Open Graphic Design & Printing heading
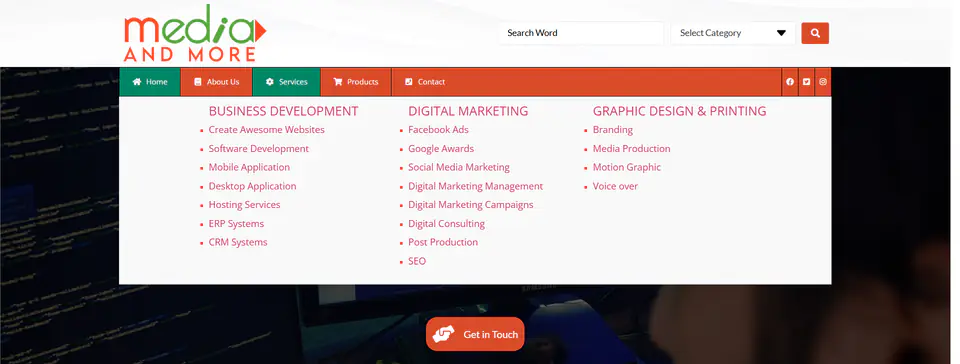Screen dimensions: 960x364 tap(680, 111)
